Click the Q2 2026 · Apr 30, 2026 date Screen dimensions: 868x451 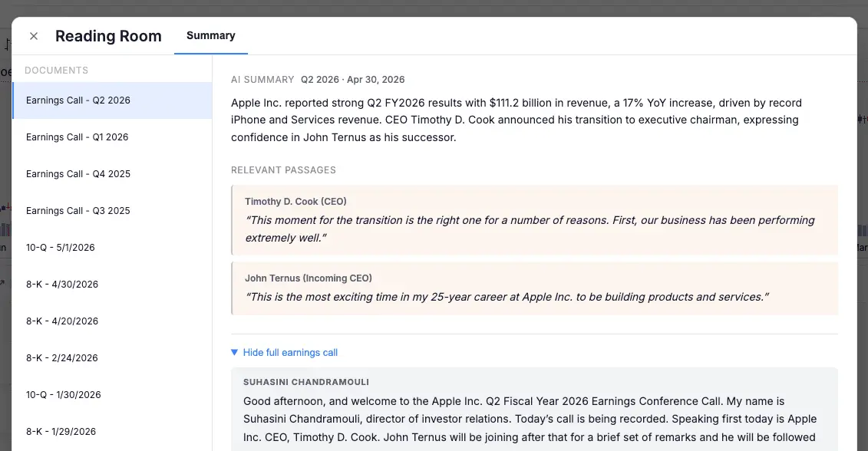tap(352, 80)
